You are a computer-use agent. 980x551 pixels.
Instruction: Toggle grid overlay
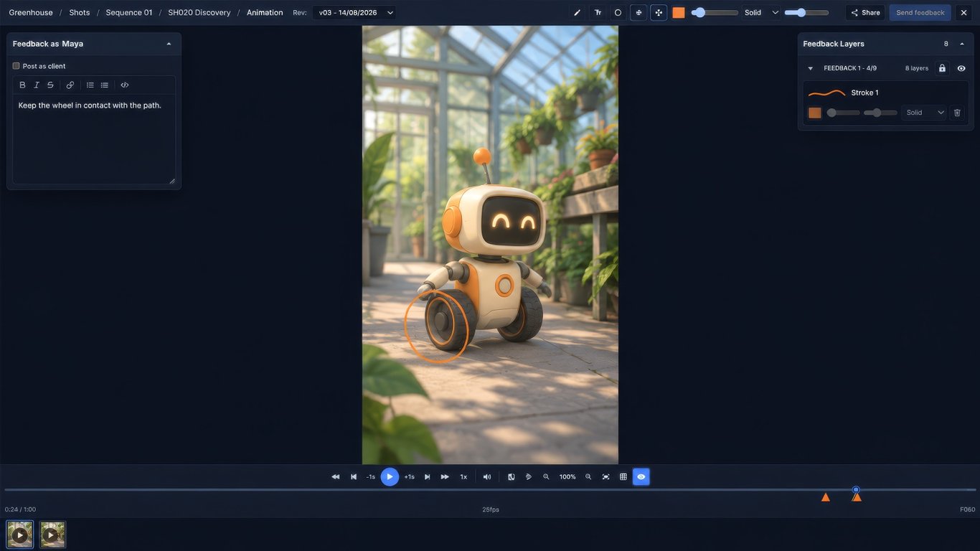click(x=623, y=476)
